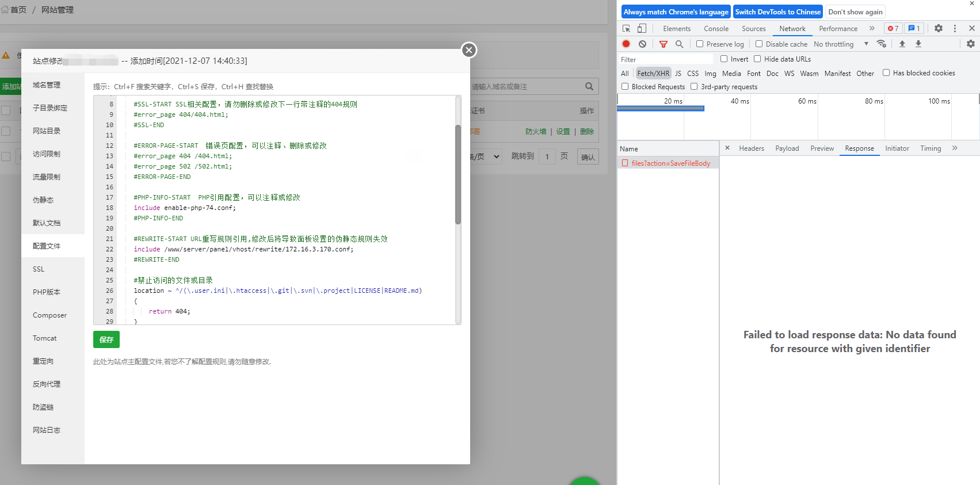
Task: Click the orange warning triangle icon
Action: click(x=6, y=55)
